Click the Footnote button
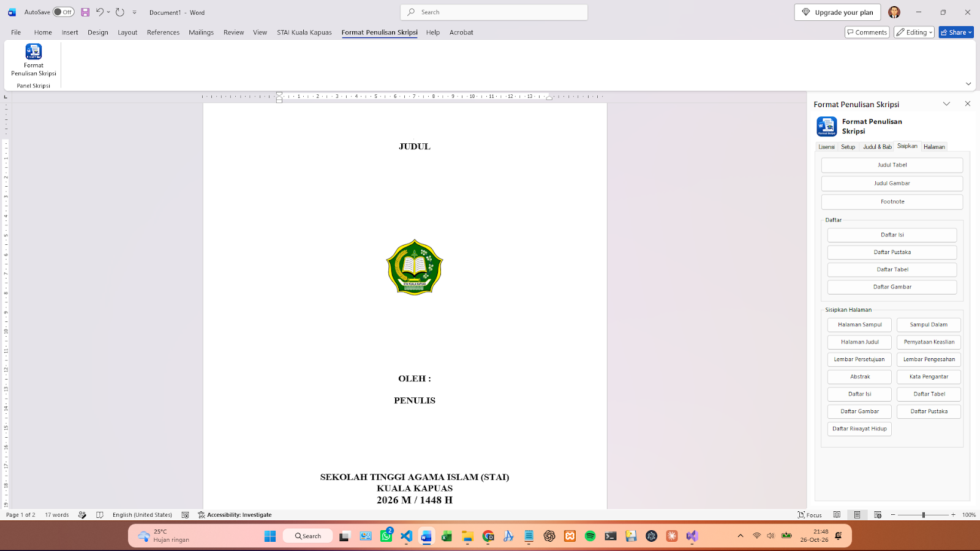980x551 pixels. pos(892,202)
